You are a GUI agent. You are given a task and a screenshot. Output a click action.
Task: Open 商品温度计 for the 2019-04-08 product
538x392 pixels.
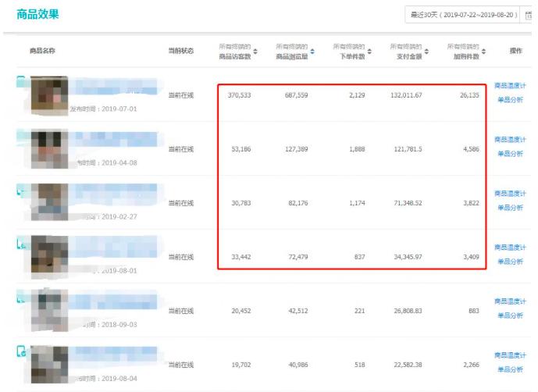click(510, 140)
